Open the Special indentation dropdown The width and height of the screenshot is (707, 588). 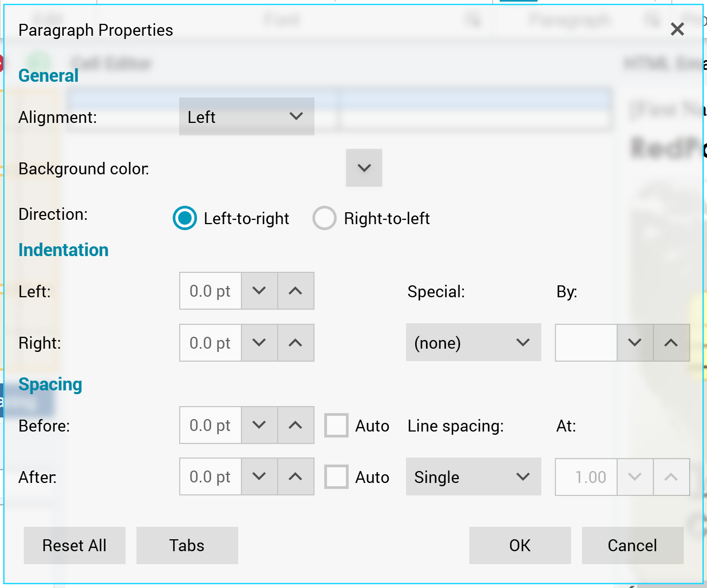pos(473,343)
